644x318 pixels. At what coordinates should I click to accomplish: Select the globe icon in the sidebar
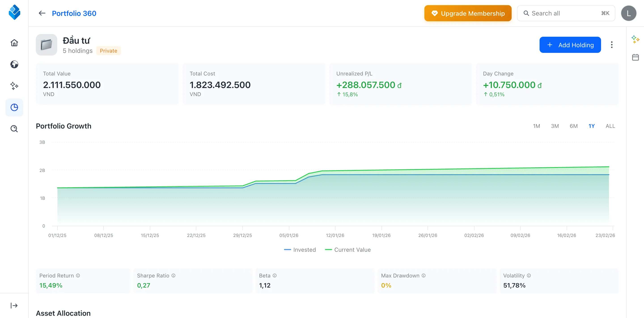pos(14,64)
